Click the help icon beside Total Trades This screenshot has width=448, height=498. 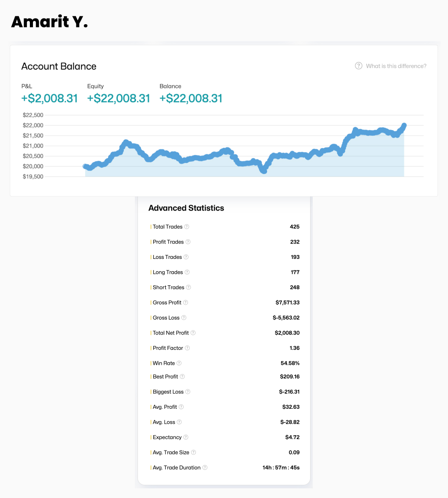point(187,227)
